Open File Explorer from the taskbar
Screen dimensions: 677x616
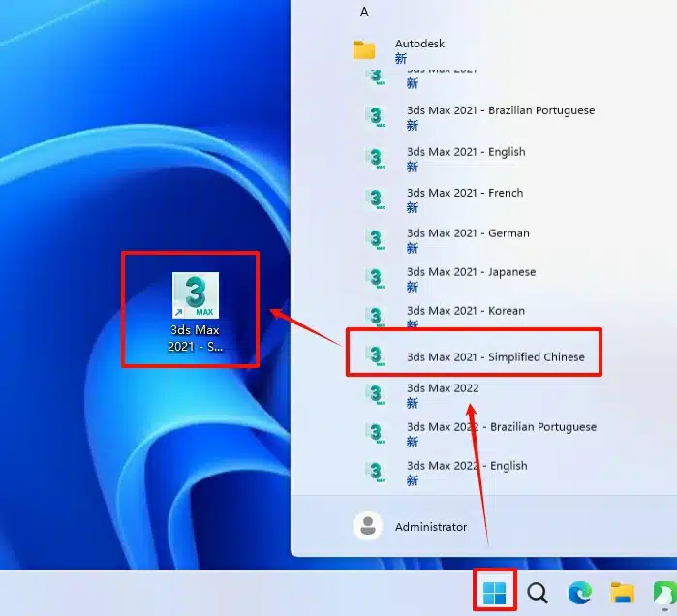click(622, 593)
